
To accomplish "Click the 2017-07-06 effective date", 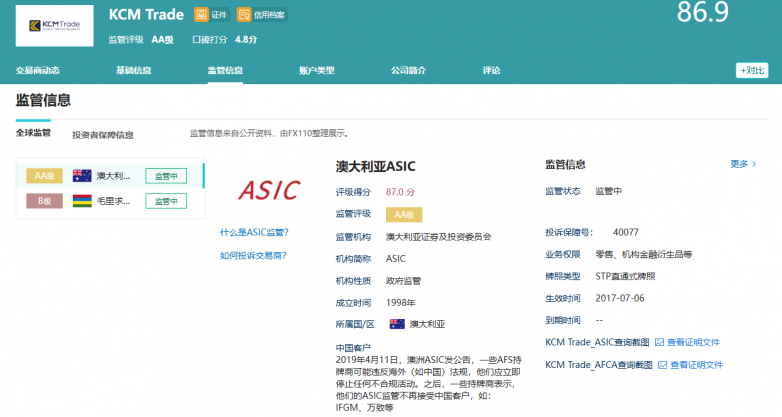I will [x=620, y=298].
